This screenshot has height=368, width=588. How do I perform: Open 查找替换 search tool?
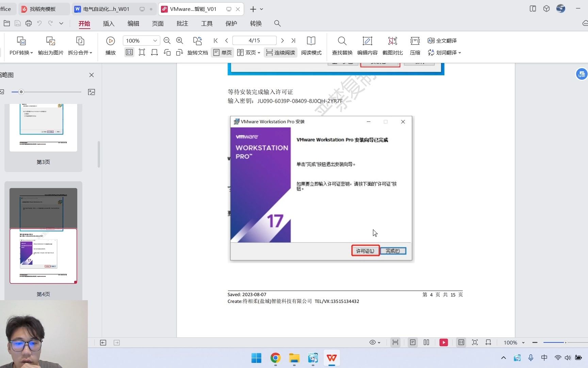click(x=342, y=45)
